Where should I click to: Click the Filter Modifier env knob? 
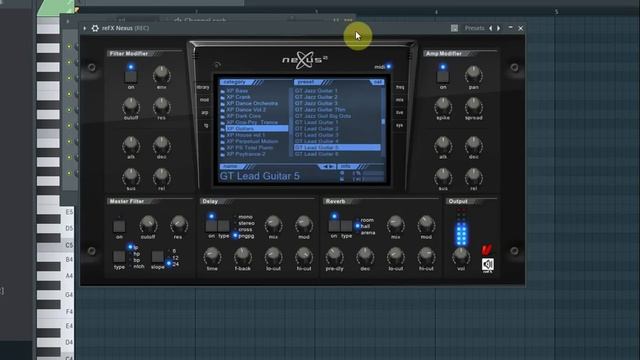162,75
